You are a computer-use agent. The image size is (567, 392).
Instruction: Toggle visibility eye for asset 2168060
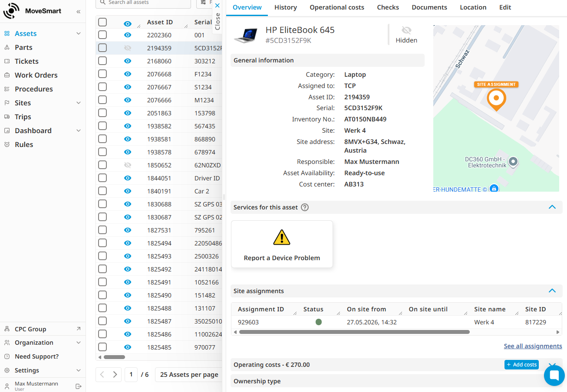click(x=128, y=61)
